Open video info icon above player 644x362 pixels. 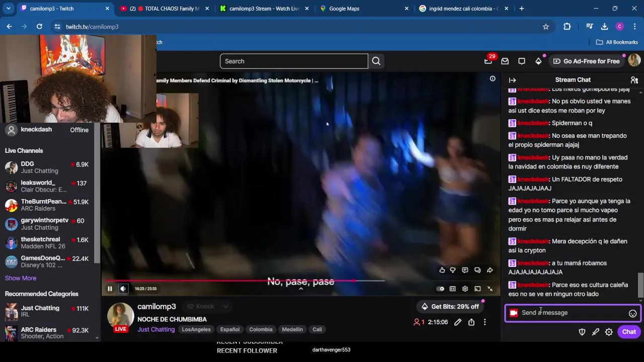(x=493, y=79)
